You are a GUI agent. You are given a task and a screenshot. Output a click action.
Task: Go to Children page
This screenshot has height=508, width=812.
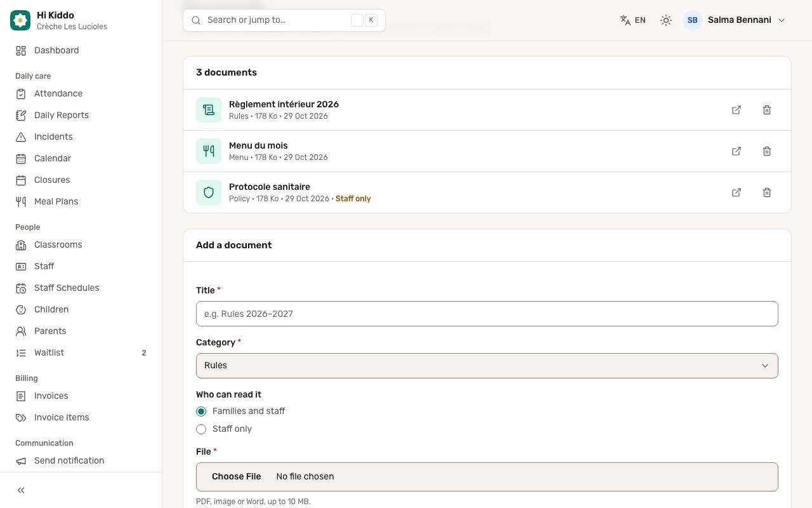(81, 309)
